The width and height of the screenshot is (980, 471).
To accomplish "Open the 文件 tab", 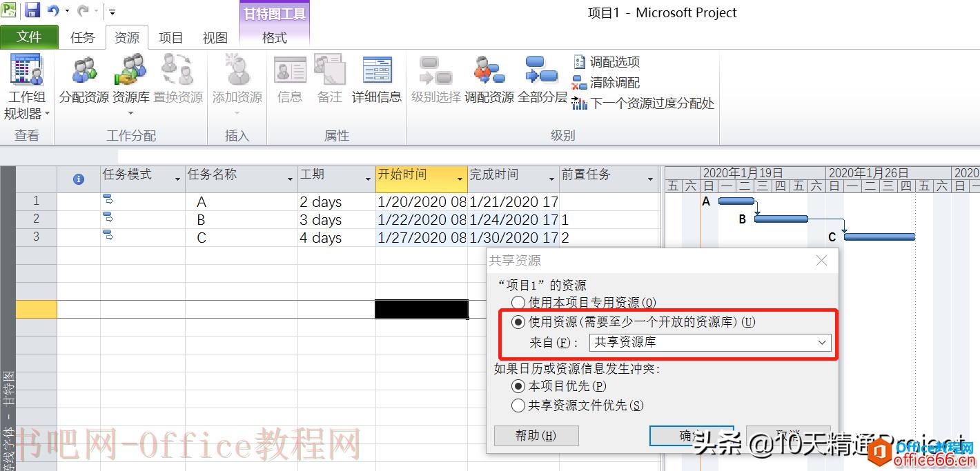I will (x=29, y=37).
